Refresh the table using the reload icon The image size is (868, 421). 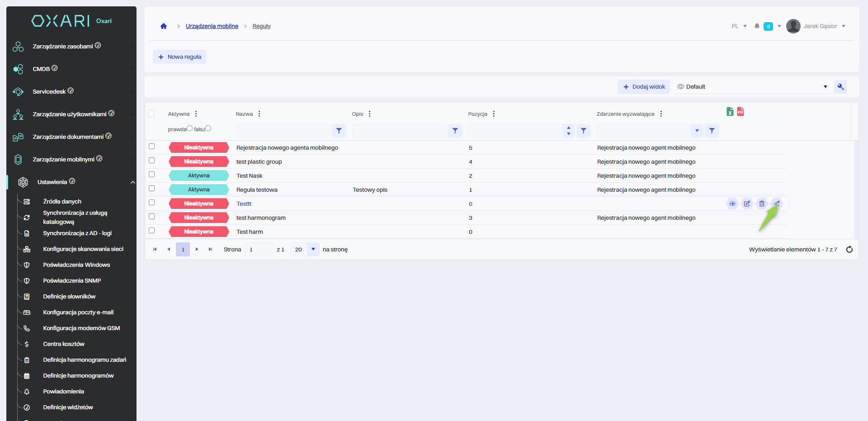point(849,250)
